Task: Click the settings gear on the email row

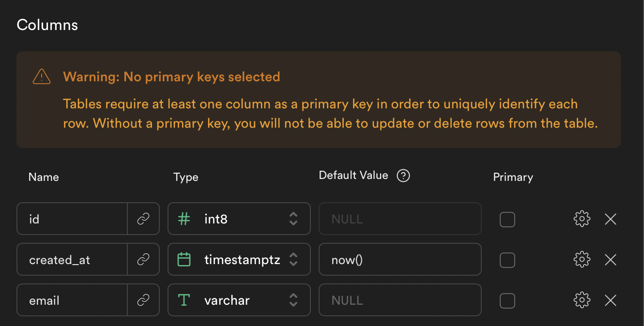Action: [x=582, y=300]
